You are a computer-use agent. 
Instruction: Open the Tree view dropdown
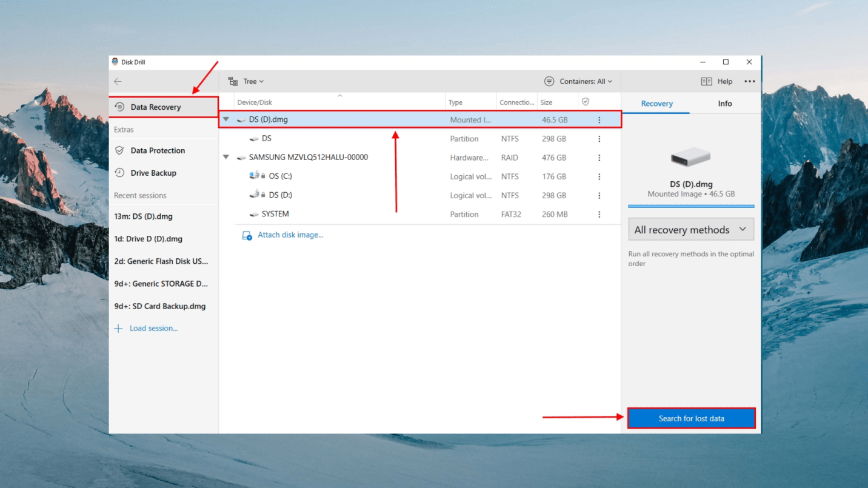coord(245,81)
